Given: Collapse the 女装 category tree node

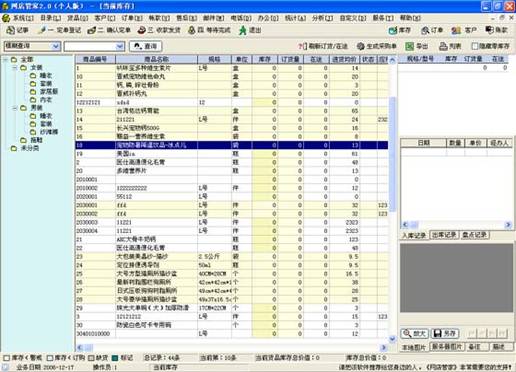Looking at the screenshot, I should [x=15, y=68].
